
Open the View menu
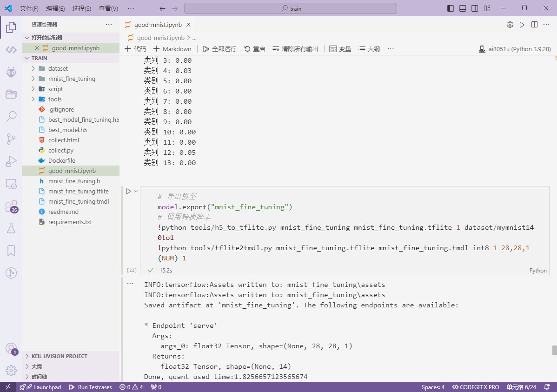pyautogui.click(x=108, y=8)
